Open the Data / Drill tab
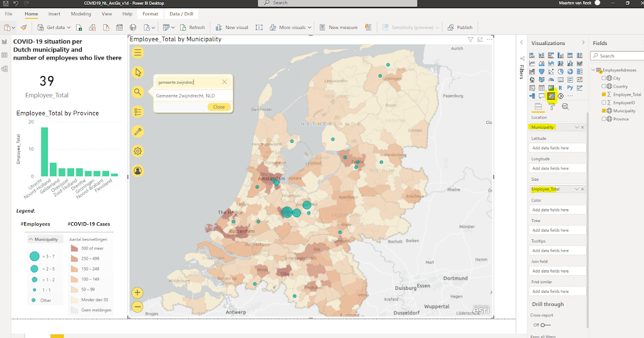Viewport: 644px width, 338px height. [x=181, y=14]
